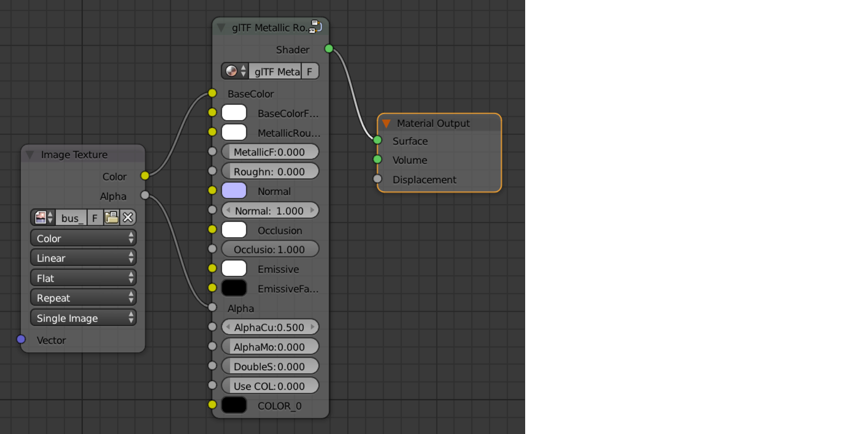Click the Surface input socket
Screen dimensions: 868x434
377,140
